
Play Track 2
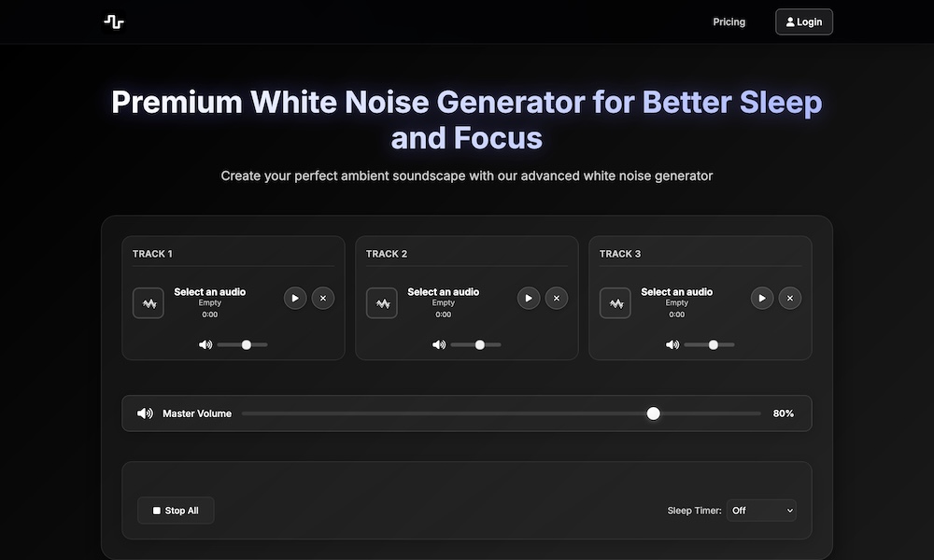529,298
